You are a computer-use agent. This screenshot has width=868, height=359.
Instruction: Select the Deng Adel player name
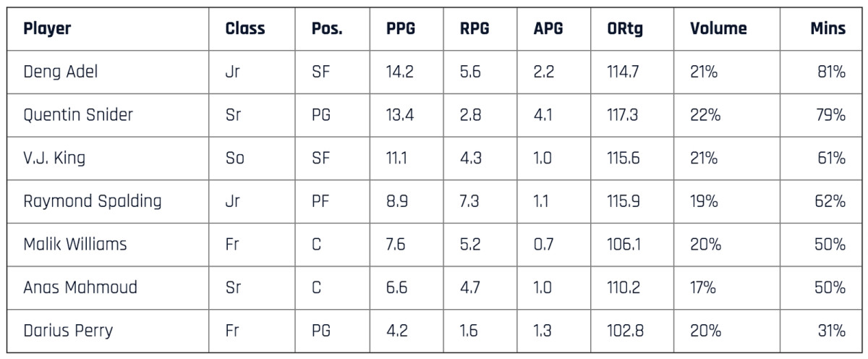pyautogui.click(x=60, y=72)
